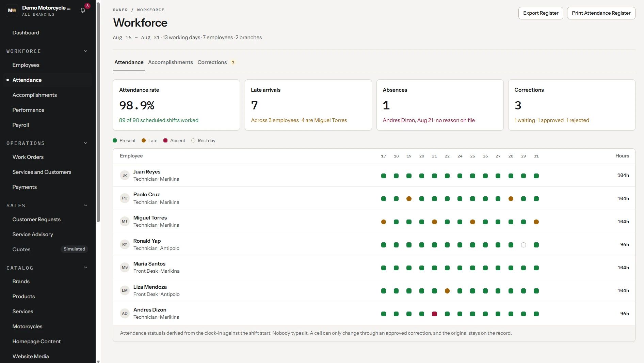This screenshot has height=363, width=644.
Task: Click Andres Dizon's absent cell on the 21st
Action: click(x=434, y=314)
